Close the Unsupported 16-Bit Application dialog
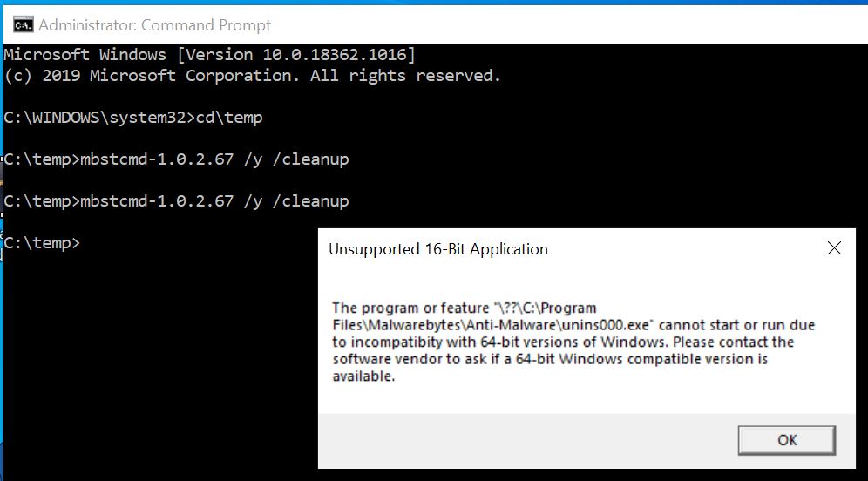868x481 pixels. pos(834,248)
